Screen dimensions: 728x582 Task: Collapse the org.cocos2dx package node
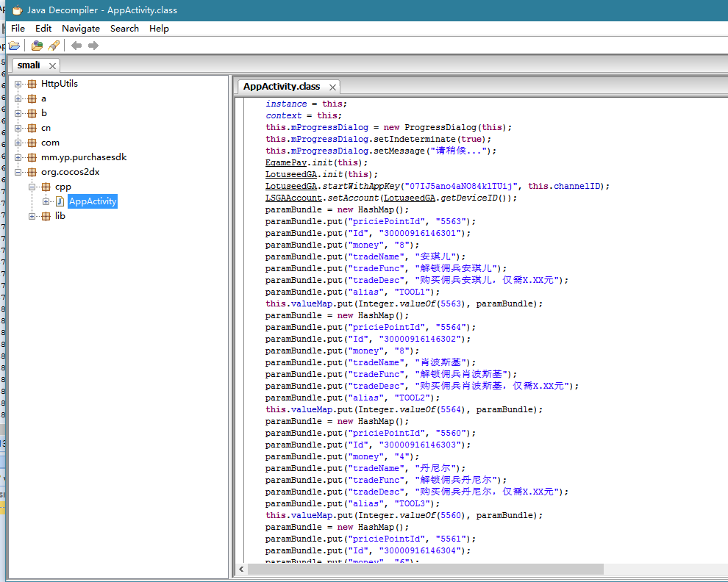point(18,172)
